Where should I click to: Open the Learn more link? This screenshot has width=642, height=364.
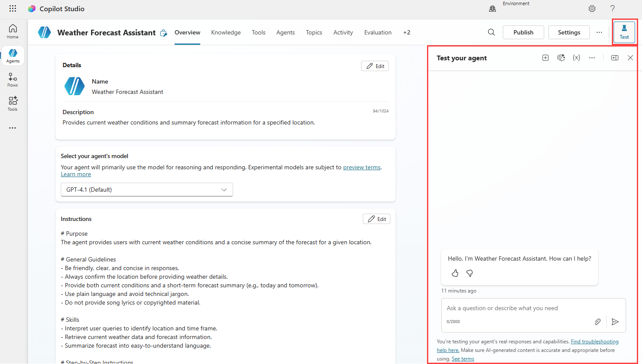76,174
